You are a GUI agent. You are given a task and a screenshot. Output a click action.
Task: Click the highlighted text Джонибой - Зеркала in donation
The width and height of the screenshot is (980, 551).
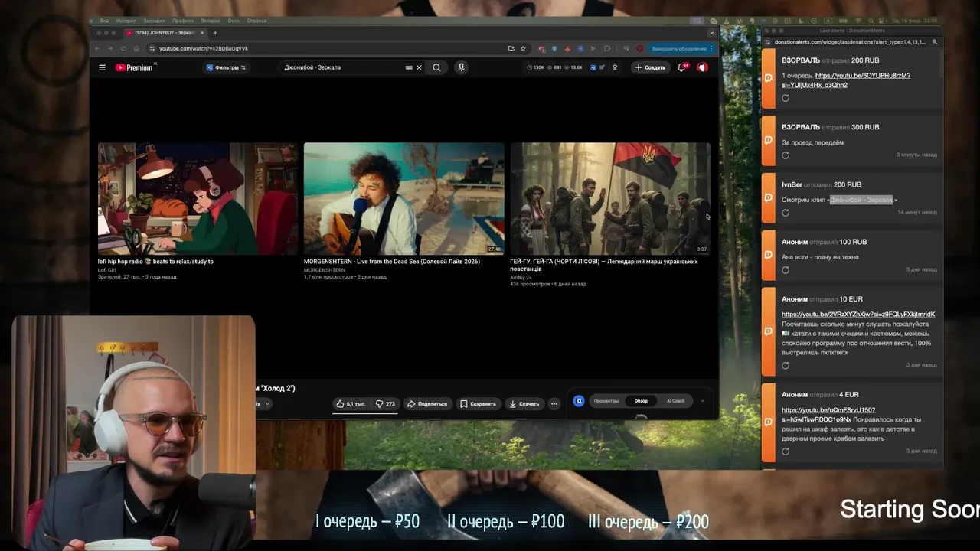[861, 200]
